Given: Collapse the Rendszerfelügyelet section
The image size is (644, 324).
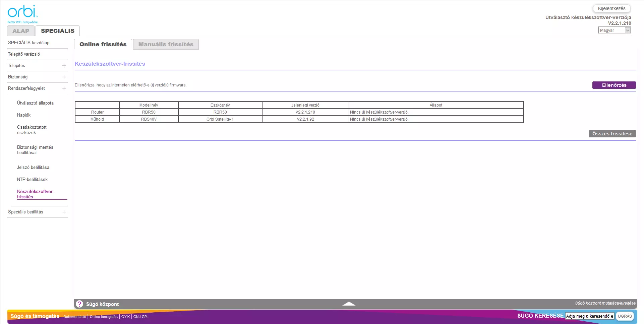Looking at the screenshot, I should pos(64,88).
